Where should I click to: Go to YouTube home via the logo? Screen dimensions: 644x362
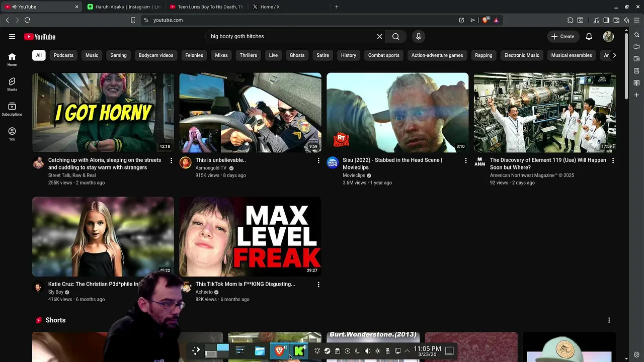(x=39, y=37)
